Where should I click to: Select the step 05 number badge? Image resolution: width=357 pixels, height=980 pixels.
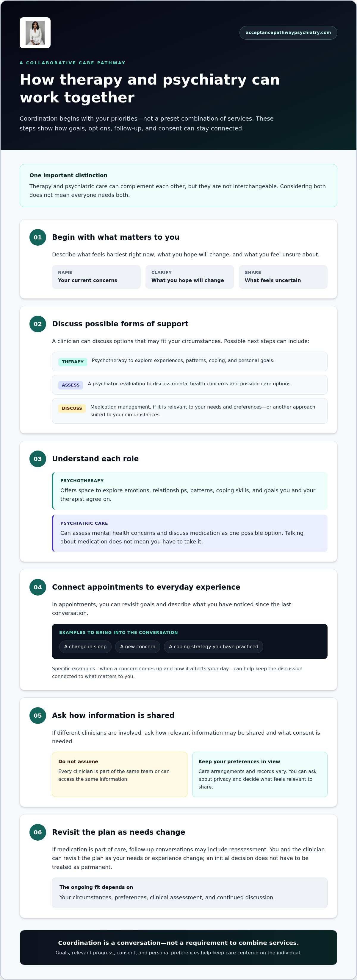[x=38, y=715]
